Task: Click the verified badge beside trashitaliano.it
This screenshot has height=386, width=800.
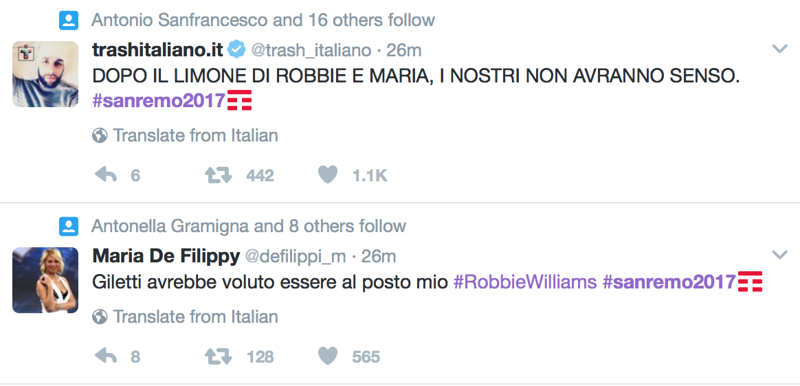Action: (x=235, y=49)
